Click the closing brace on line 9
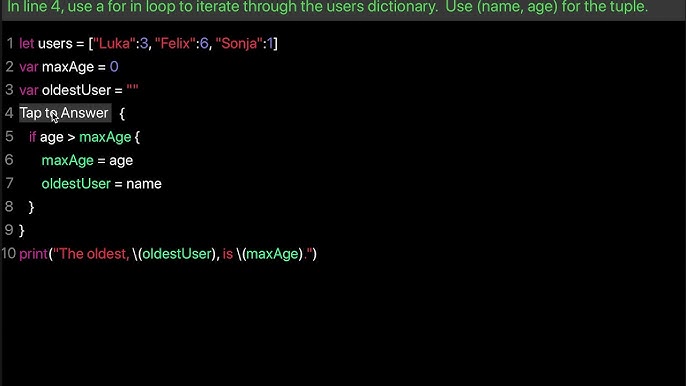This screenshot has height=386, width=686. tap(22, 230)
